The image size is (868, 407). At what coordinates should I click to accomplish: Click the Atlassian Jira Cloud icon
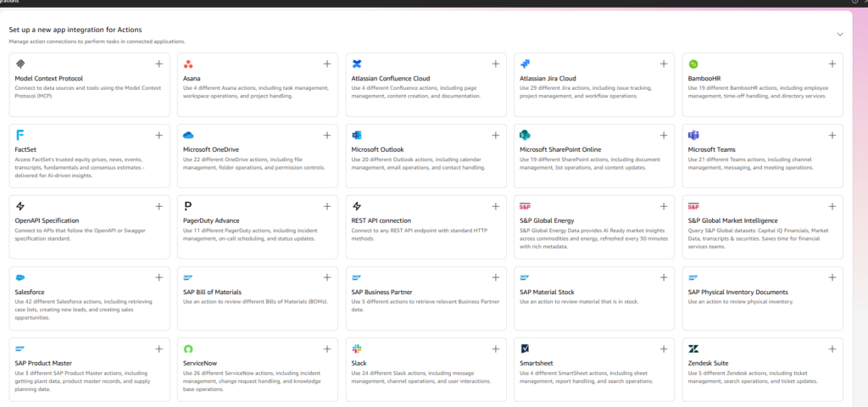coord(526,64)
